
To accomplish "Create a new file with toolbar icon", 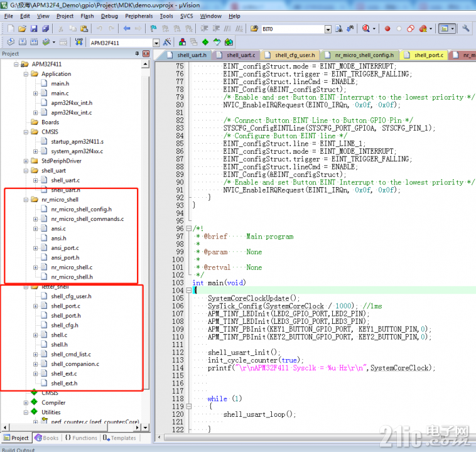I will click(11, 28).
